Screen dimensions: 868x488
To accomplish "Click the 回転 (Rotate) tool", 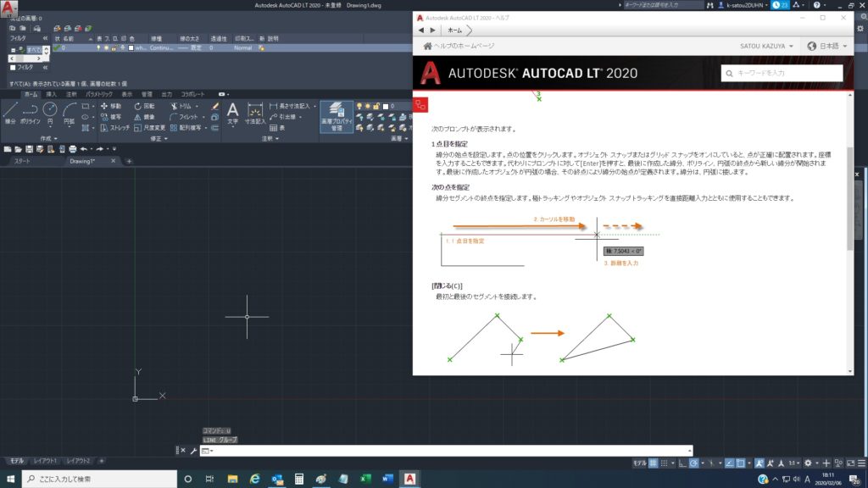I will tap(144, 106).
